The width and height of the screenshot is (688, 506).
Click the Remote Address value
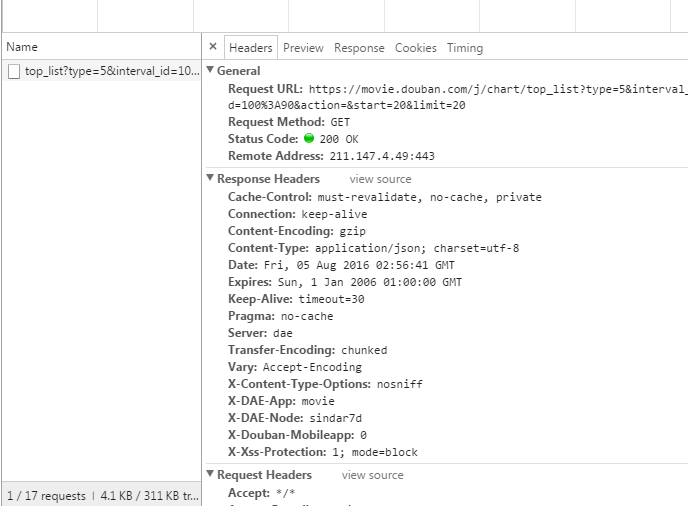coord(382,156)
